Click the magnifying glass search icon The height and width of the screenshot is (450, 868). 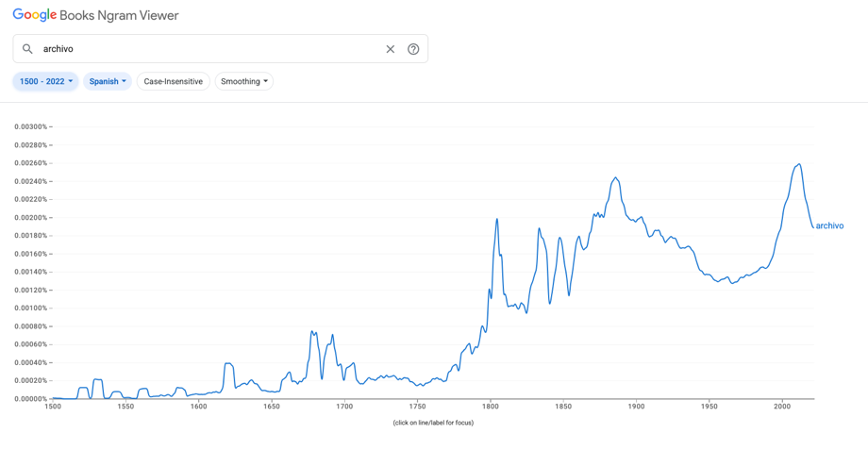(27, 49)
